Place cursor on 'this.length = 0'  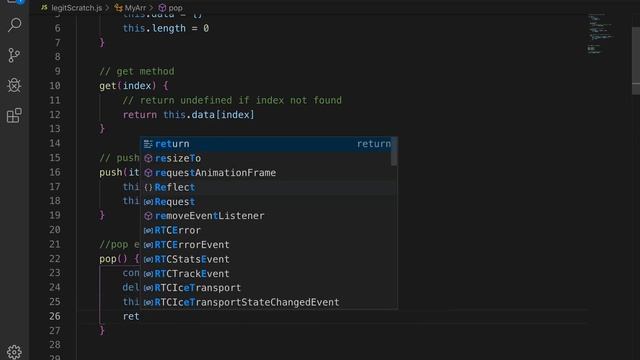pyautogui.click(x=166, y=28)
